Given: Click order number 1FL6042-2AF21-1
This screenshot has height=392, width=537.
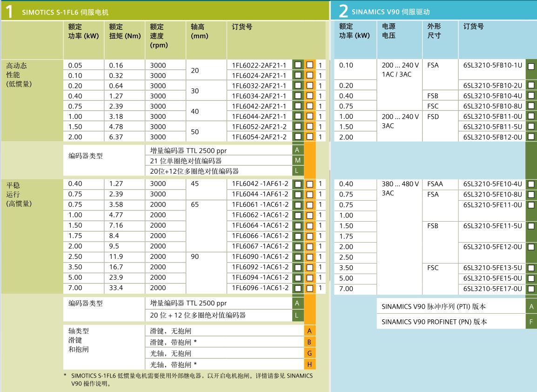Looking at the screenshot, I should point(259,106).
